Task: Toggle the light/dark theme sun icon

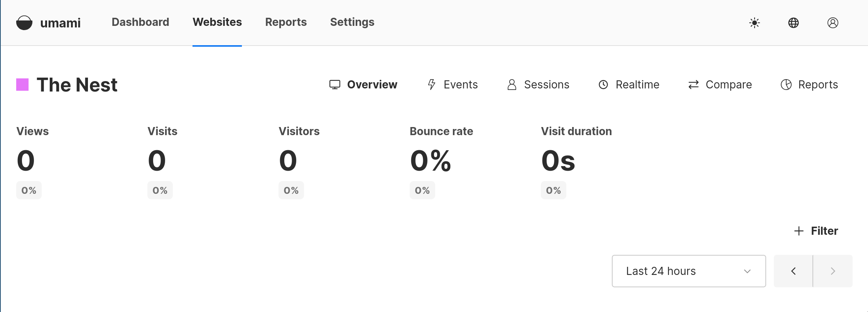Action: pyautogui.click(x=755, y=23)
